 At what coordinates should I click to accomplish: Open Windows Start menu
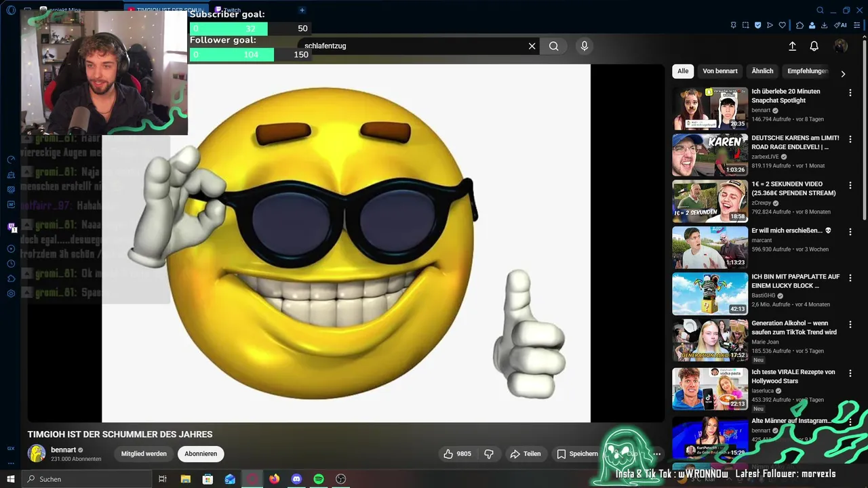coord(10,479)
